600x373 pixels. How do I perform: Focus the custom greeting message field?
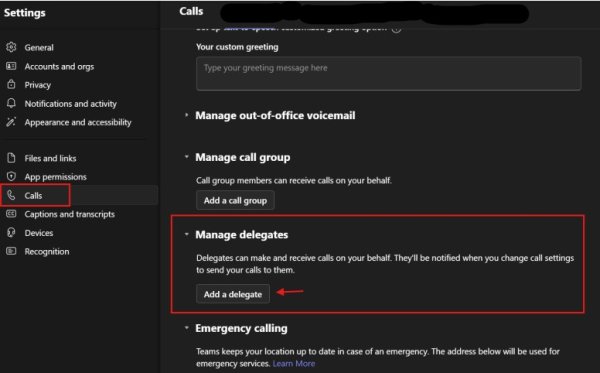point(389,73)
